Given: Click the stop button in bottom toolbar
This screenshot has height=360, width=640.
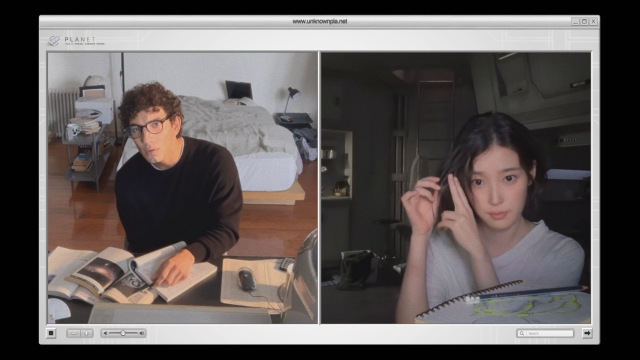Looking at the screenshot, I should [x=51, y=333].
